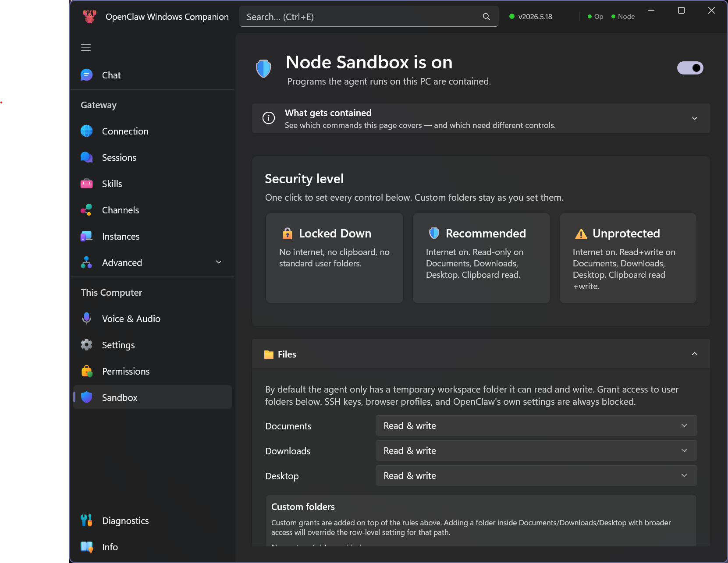Select the Recommended security level
Screen dimensions: 728x563
pos(481,258)
